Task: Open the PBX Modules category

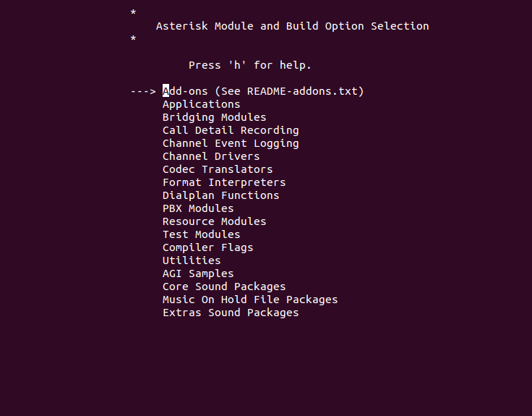Action: (x=198, y=208)
